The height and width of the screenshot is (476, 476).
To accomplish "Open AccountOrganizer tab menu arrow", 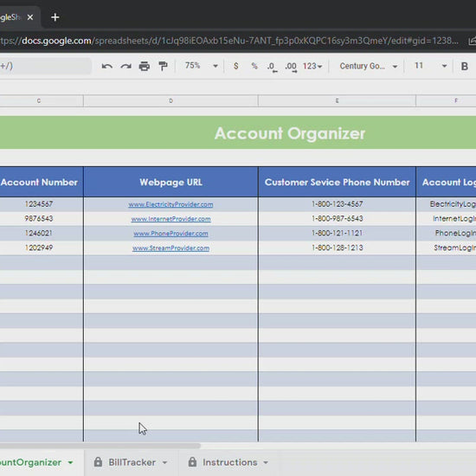I will (x=70, y=462).
